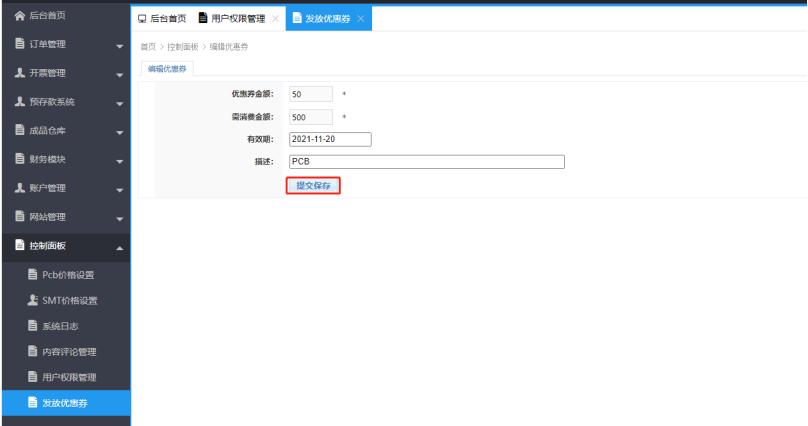The image size is (808, 426).
Task: Click the user icon beside SMT价格设置
Action: (x=32, y=300)
